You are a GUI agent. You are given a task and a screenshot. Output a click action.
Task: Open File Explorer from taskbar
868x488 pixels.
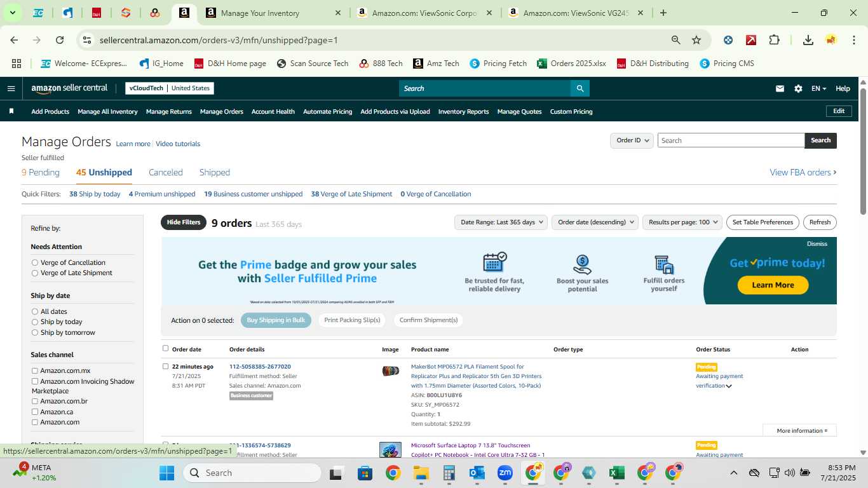tap(421, 473)
